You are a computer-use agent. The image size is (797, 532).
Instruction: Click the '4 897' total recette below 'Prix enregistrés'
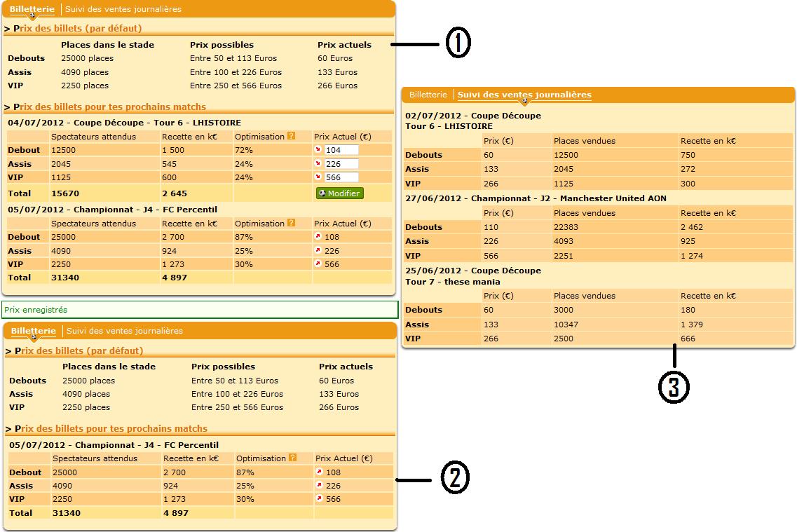pos(176,512)
